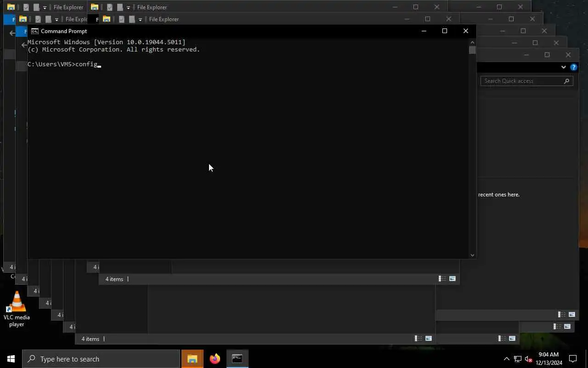Click Properties checkmark icon in 'File Explo' title bar

pyautogui.click(x=38, y=19)
